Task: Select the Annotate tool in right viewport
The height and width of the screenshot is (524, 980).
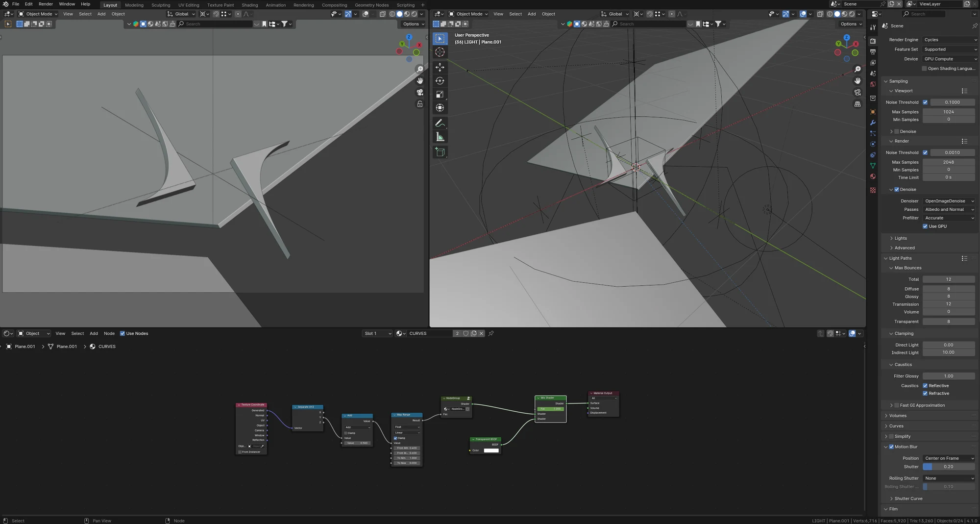Action: click(440, 123)
